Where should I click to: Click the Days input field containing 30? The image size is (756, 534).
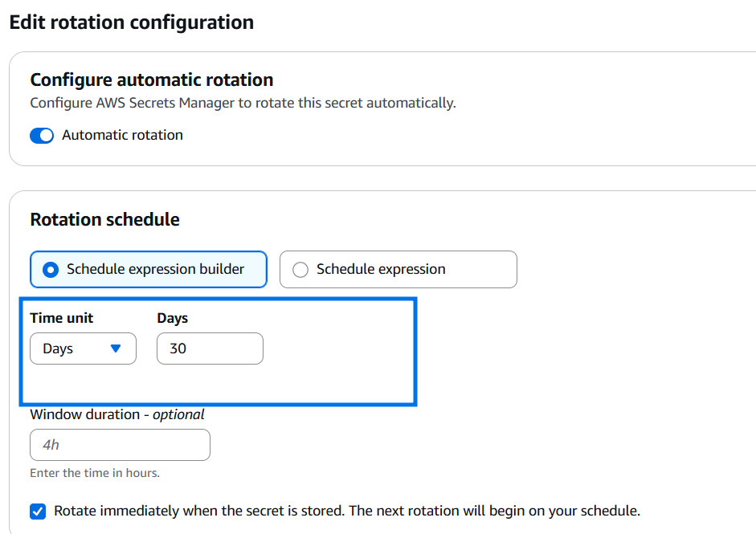coord(210,349)
